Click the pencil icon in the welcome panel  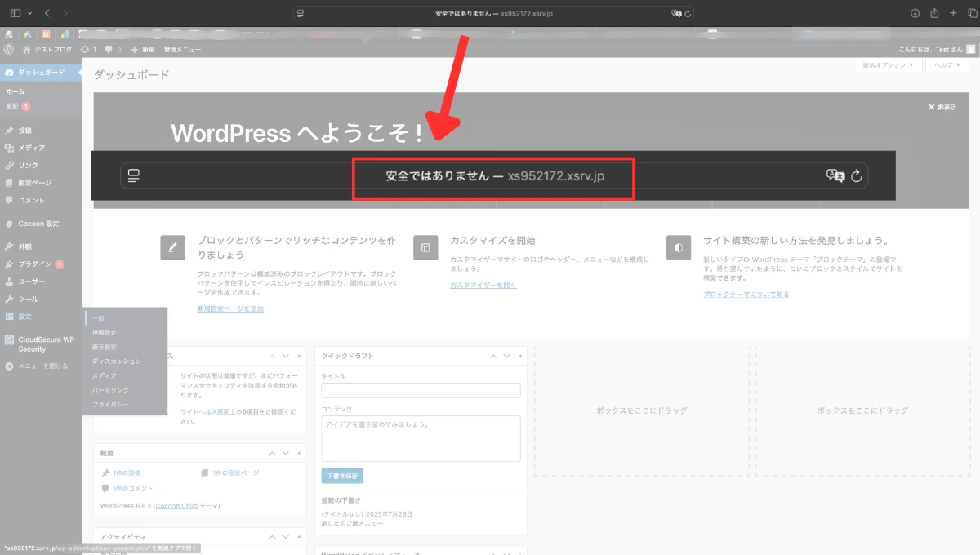[172, 247]
